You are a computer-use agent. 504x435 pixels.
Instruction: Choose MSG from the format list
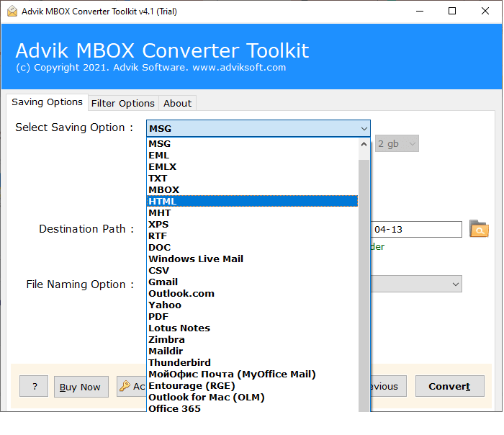tap(252, 144)
